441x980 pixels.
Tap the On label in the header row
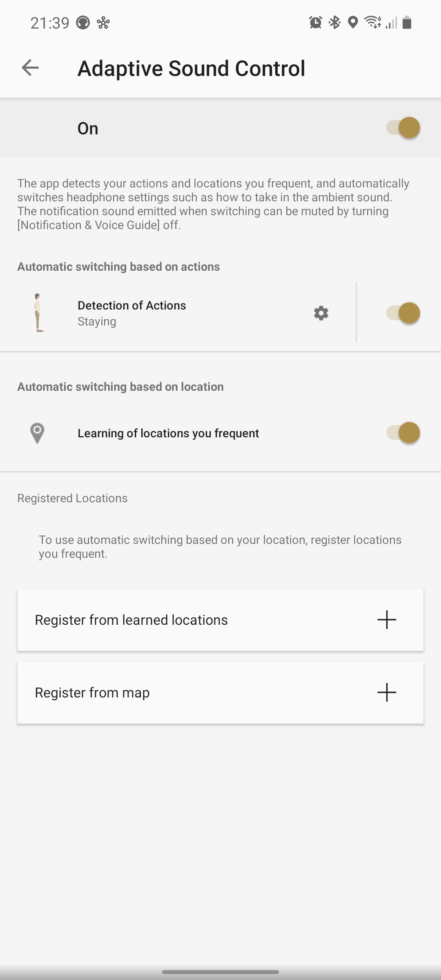tap(88, 128)
